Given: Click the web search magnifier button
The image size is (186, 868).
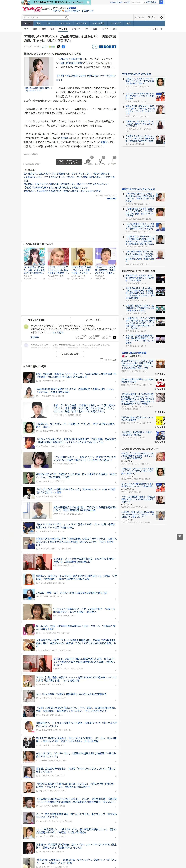Looking at the screenshot, I should (x=161, y=2).
